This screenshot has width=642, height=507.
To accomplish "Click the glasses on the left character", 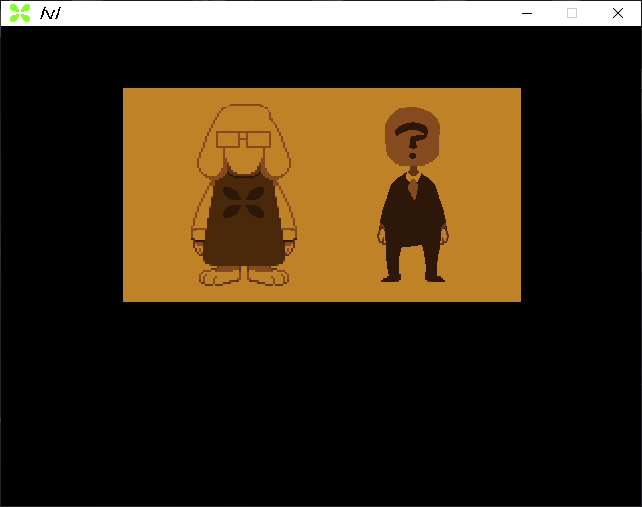I will [x=244, y=139].
